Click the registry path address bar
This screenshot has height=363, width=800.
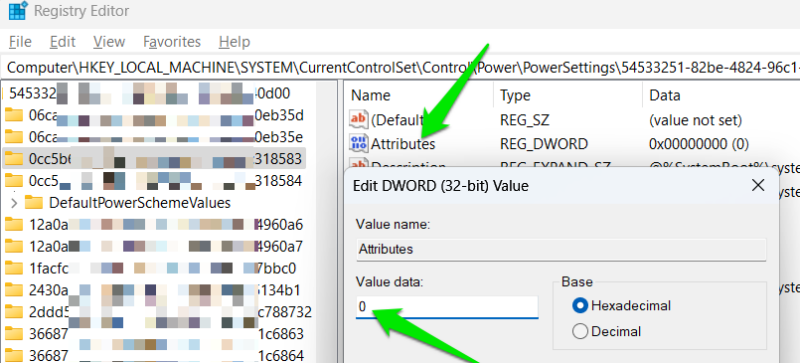(400, 67)
